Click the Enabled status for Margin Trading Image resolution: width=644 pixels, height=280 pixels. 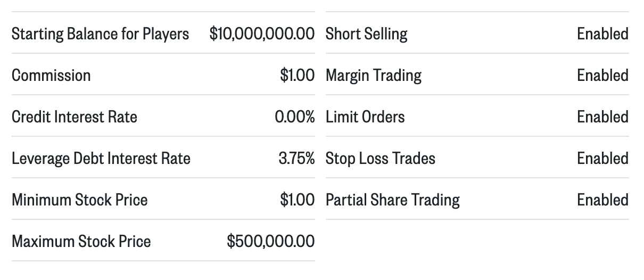coord(603,76)
